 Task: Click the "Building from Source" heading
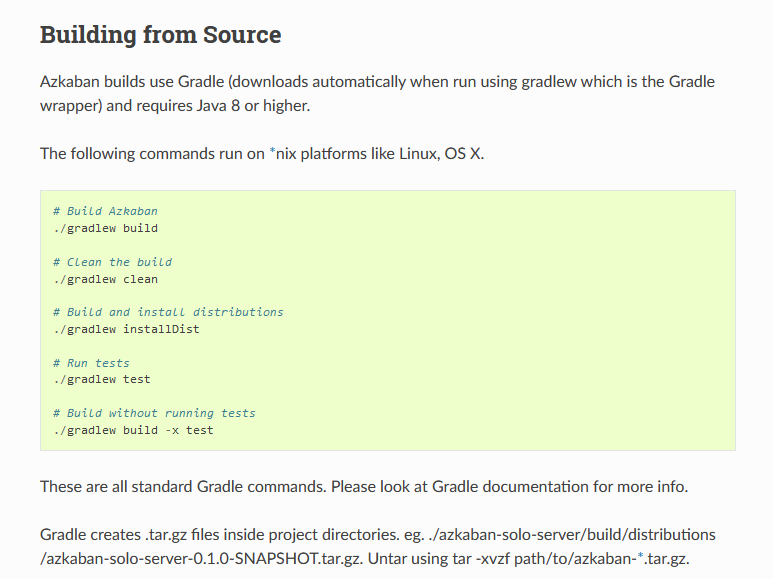pyautogui.click(x=160, y=36)
